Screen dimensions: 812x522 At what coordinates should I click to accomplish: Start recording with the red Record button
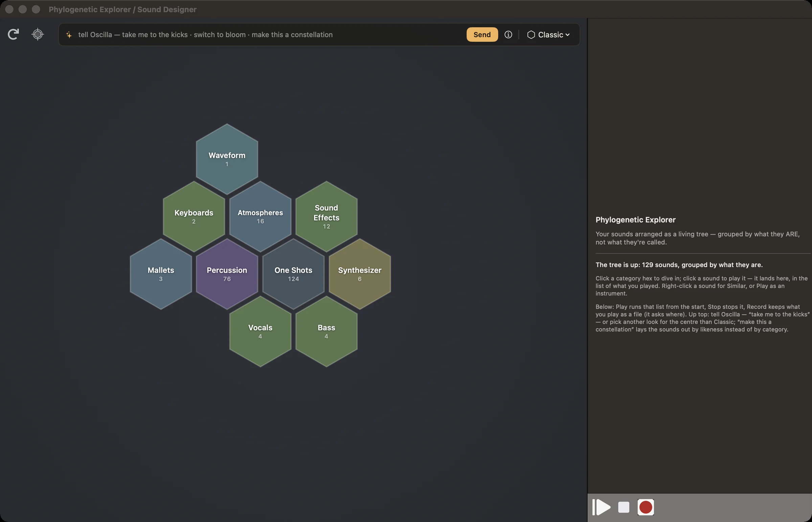click(646, 507)
